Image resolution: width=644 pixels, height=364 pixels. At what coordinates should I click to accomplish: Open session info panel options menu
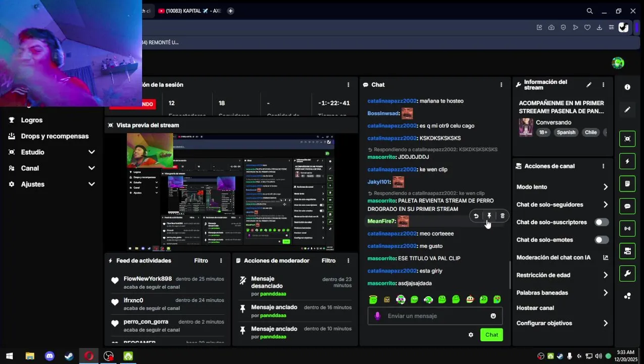pyautogui.click(x=348, y=85)
